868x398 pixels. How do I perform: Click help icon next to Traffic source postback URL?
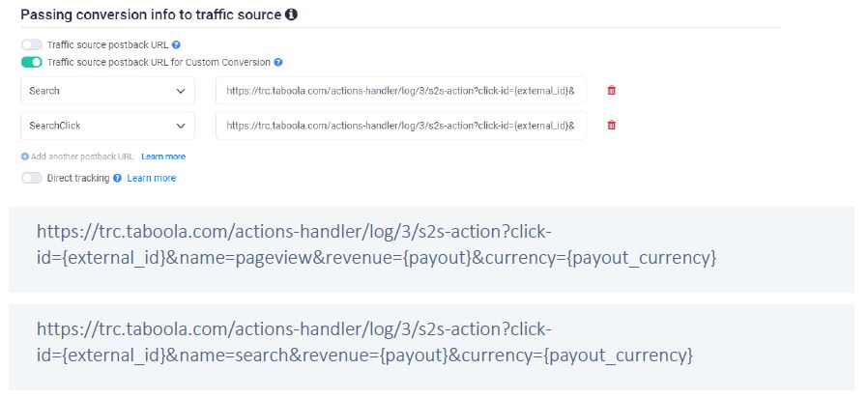176,44
